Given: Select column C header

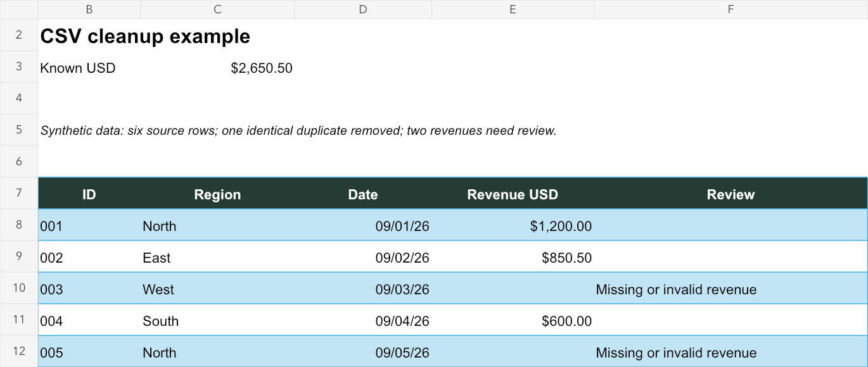Looking at the screenshot, I should [217, 9].
